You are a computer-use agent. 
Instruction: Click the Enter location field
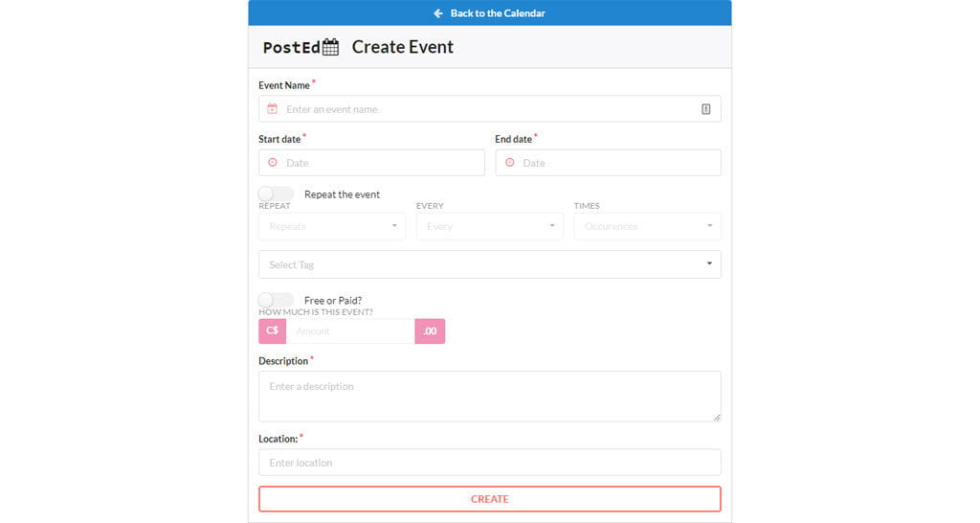point(489,463)
